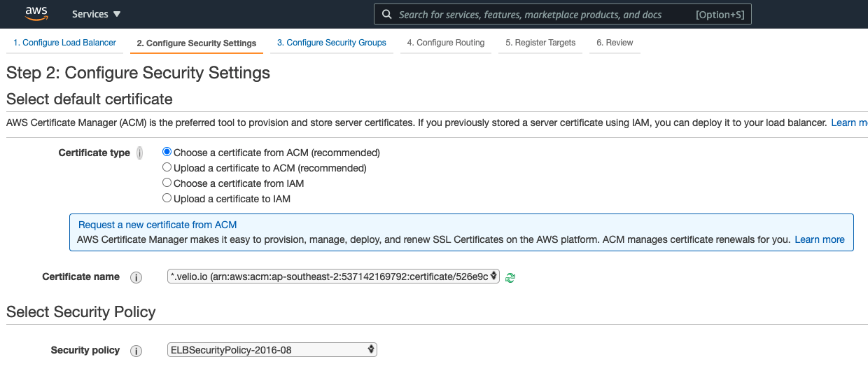868x392 pixels.
Task: Open the Configure Routing step tab
Action: coord(445,43)
